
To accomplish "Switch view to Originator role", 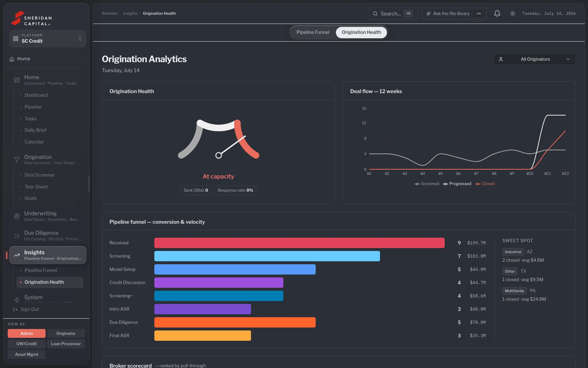I will click(66, 333).
